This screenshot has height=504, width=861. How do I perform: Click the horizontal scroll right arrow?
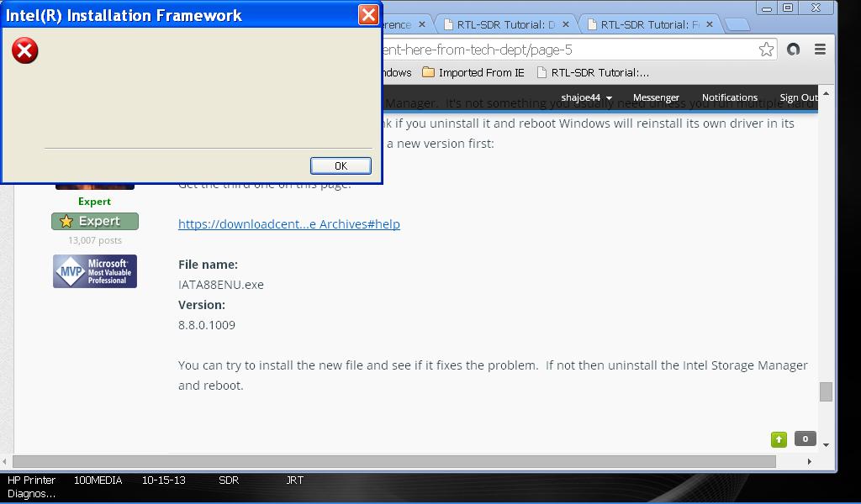[809, 462]
